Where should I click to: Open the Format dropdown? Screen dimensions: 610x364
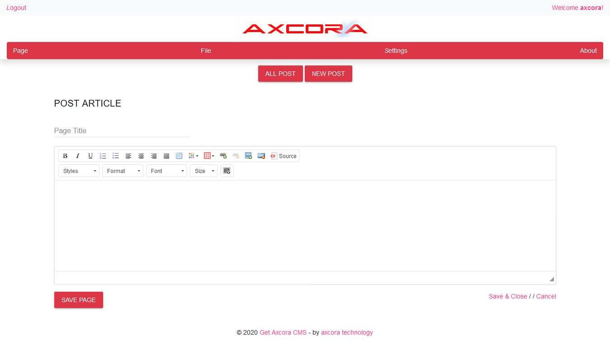click(122, 171)
